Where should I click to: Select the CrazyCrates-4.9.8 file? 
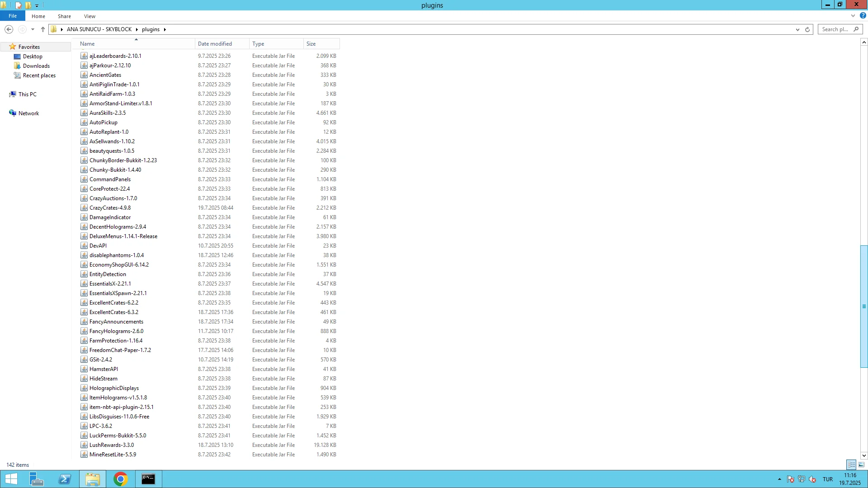pyautogui.click(x=110, y=208)
